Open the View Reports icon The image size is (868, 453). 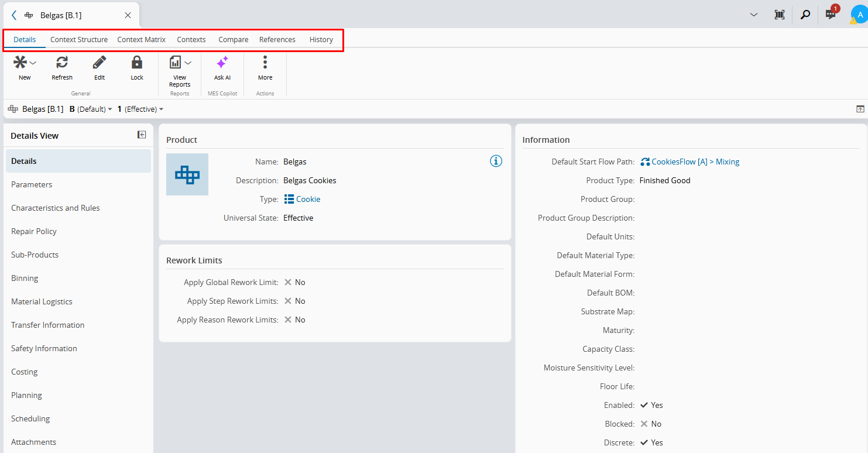click(176, 62)
